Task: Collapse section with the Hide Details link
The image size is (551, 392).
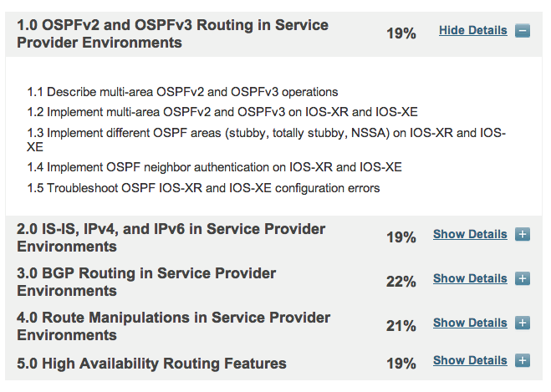Action: pyautogui.click(x=472, y=30)
